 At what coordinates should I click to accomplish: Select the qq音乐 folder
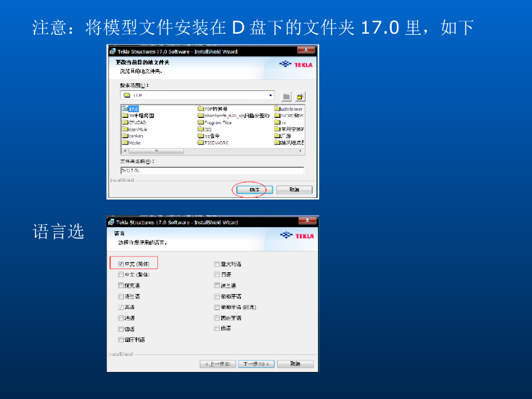[x=209, y=136]
